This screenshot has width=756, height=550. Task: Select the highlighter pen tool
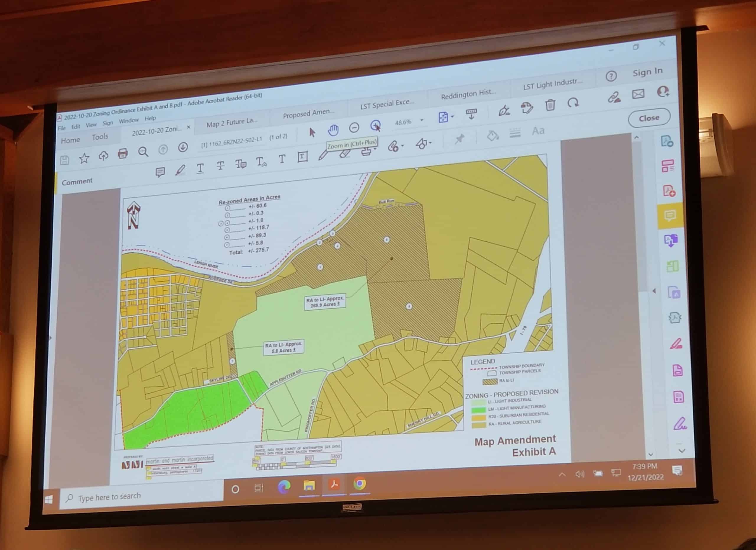coord(180,170)
